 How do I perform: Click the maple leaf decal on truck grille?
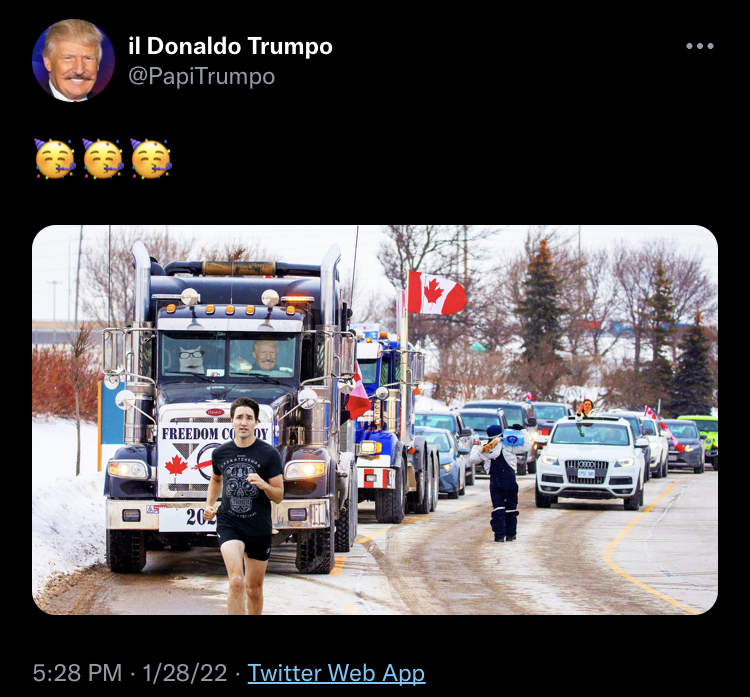[176, 465]
